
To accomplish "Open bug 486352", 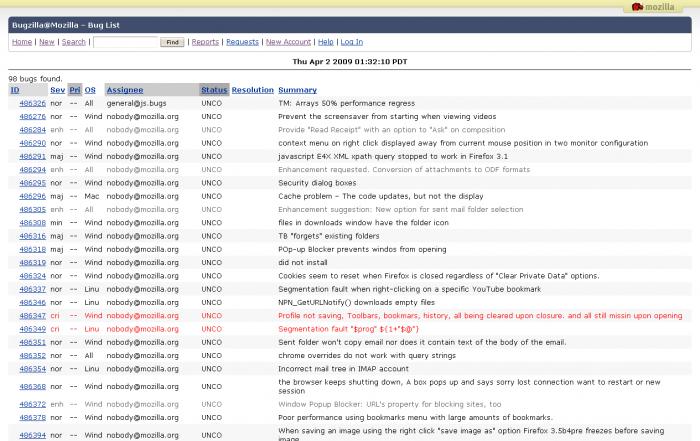I will pyautogui.click(x=33, y=356).
